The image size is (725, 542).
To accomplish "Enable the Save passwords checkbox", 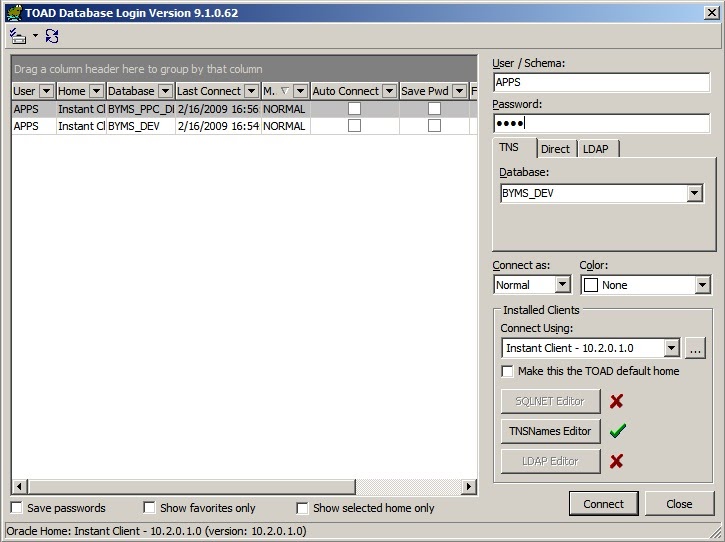I will 17,507.
